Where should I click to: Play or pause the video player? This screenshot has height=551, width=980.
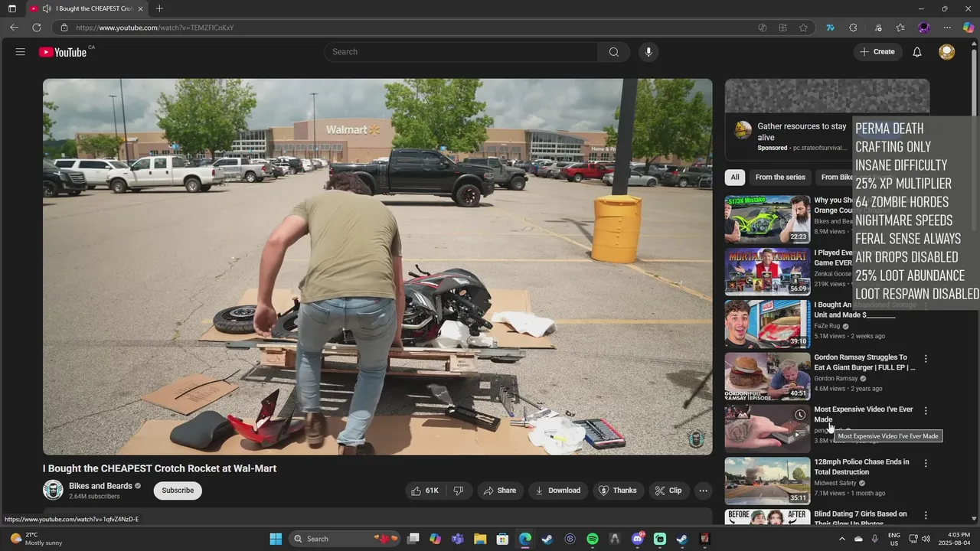[377, 266]
